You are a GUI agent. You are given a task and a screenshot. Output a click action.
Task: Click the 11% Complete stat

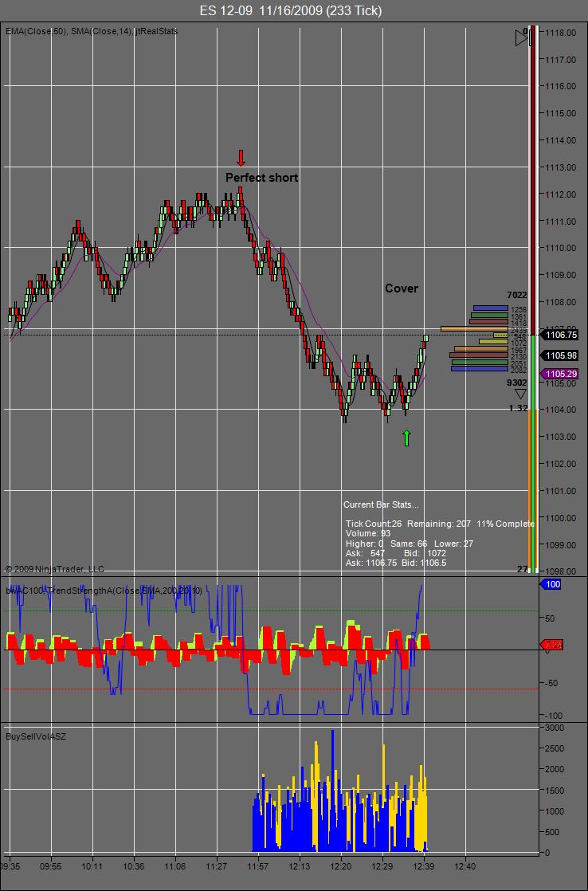tap(506, 524)
